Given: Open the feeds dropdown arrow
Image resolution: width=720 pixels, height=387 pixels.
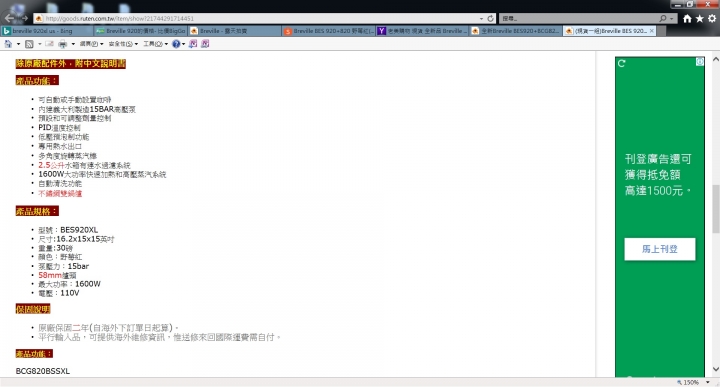Looking at the screenshot, I should [39, 44].
